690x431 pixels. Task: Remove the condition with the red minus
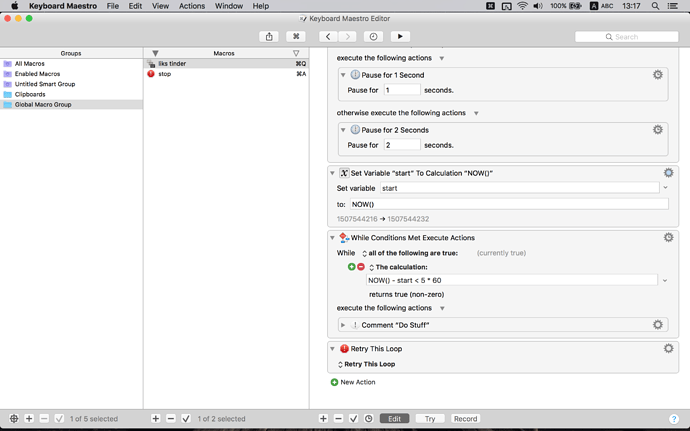pos(361,267)
